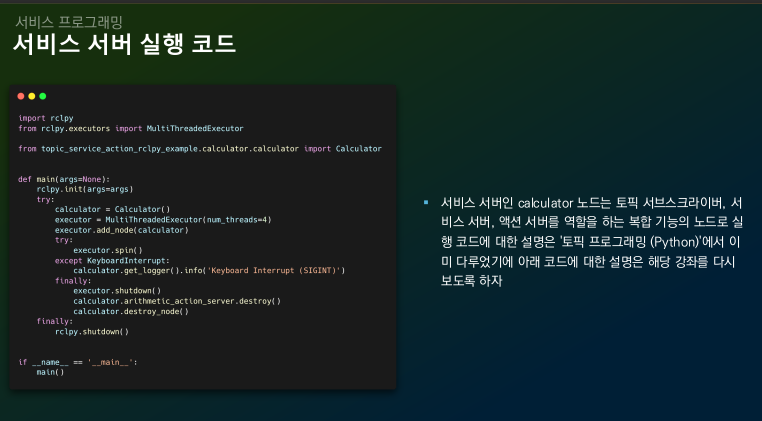Click the word 'calculator' in the Korean description
The height and width of the screenshot is (421, 762).
tap(545, 203)
